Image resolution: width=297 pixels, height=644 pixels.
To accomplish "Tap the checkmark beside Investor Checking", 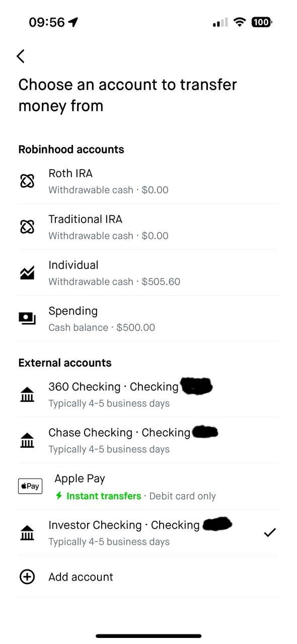I will click(x=270, y=532).
